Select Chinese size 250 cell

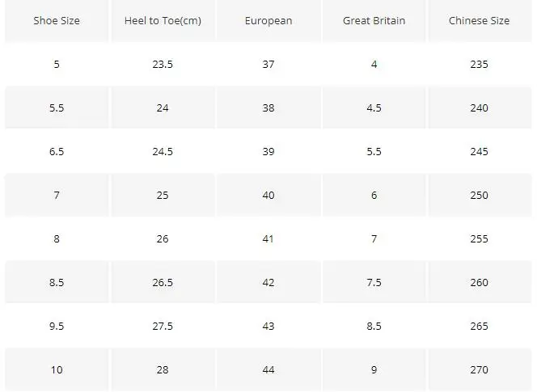pyautogui.click(x=479, y=195)
